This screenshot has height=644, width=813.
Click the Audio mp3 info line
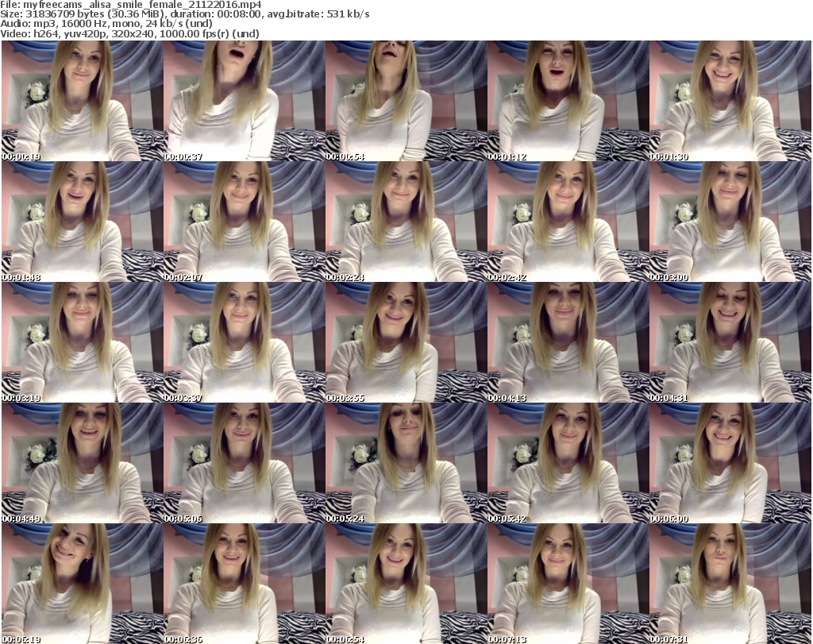point(106,24)
